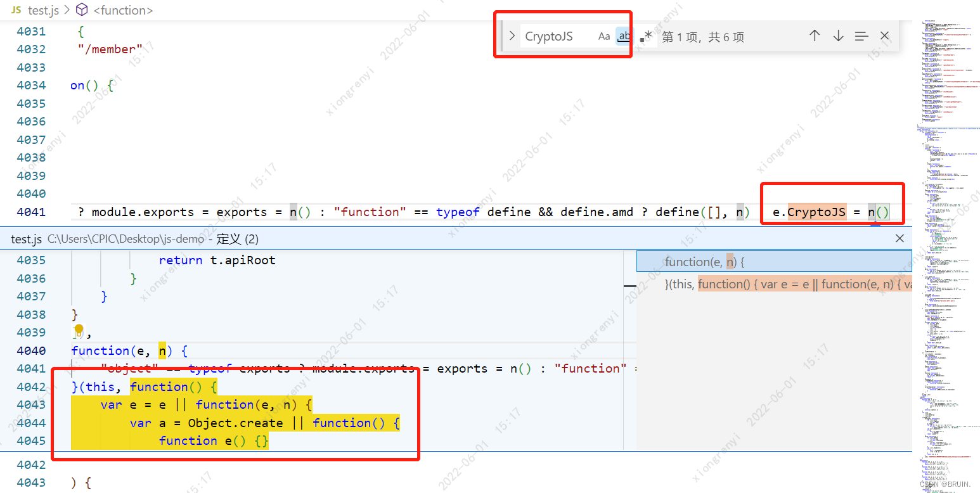This screenshot has height=493, width=980.
Task: Toggle Use Regular Expression (.*) option
Action: (x=645, y=37)
